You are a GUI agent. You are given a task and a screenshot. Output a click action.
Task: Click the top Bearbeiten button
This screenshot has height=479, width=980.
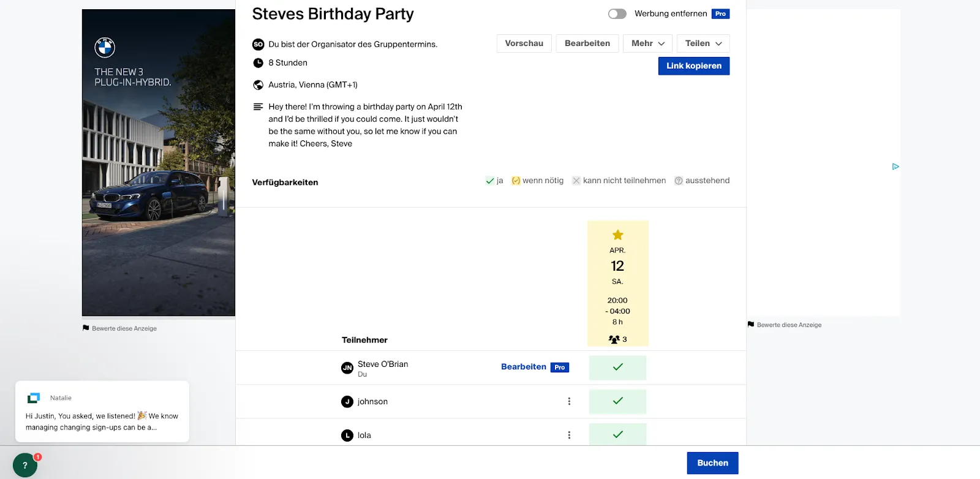coord(587,43)
